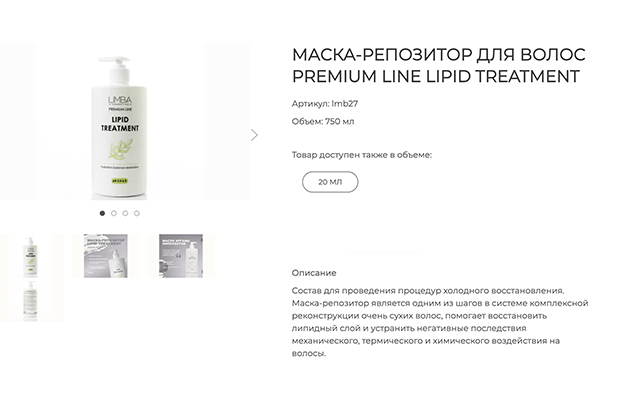Open the first bottle front thumbnail
The height and width of the screenshot is (400, 630).
pos(31,256)
